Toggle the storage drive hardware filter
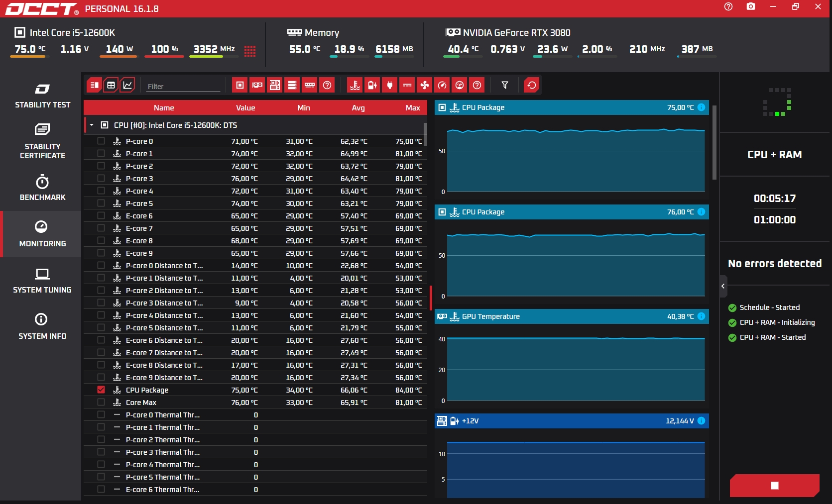The width and height of the screenshot is (832, 504). [x=292, y=85]
